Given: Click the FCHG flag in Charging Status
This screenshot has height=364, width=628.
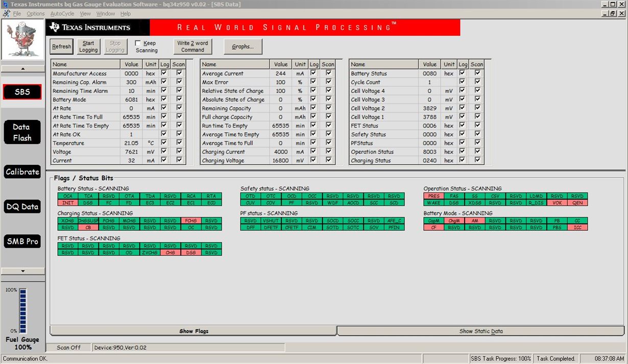Looking at the screenshot, I should coord(191,221).
